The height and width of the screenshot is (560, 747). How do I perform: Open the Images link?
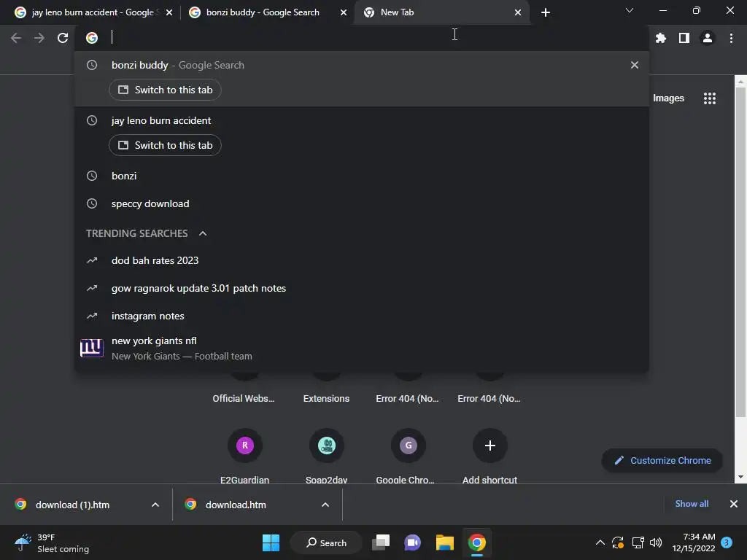click(668, 98)
